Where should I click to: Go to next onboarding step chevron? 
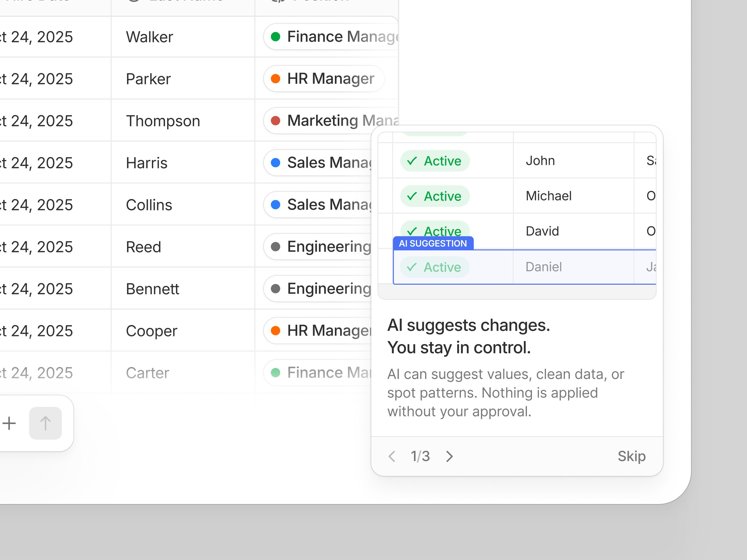pos(449,456)
